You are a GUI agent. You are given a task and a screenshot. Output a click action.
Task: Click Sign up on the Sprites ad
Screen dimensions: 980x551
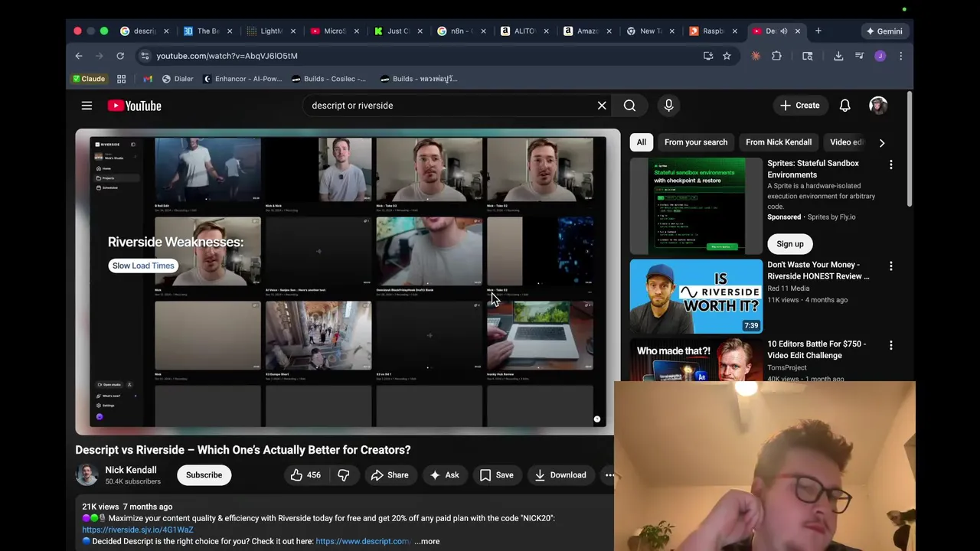(x=790, y=244)
